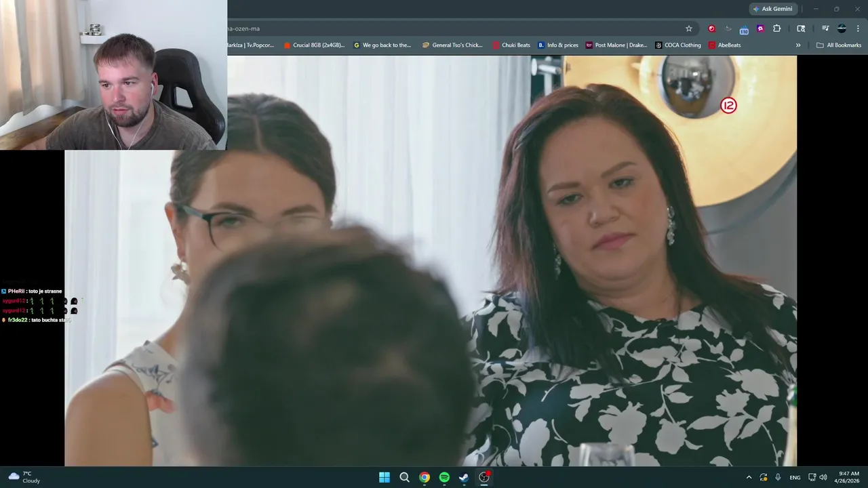
Task: Click the microphone tray icon
Action: point(778,477)
